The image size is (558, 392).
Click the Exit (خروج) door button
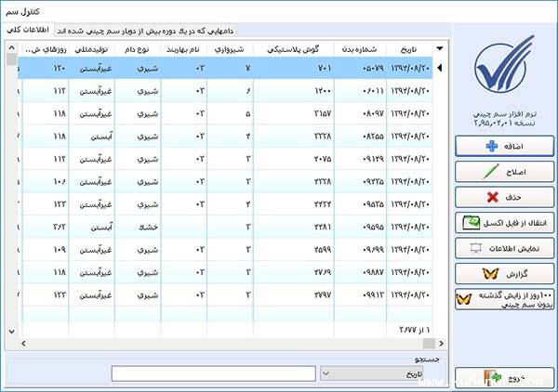[x=504, y=379]
